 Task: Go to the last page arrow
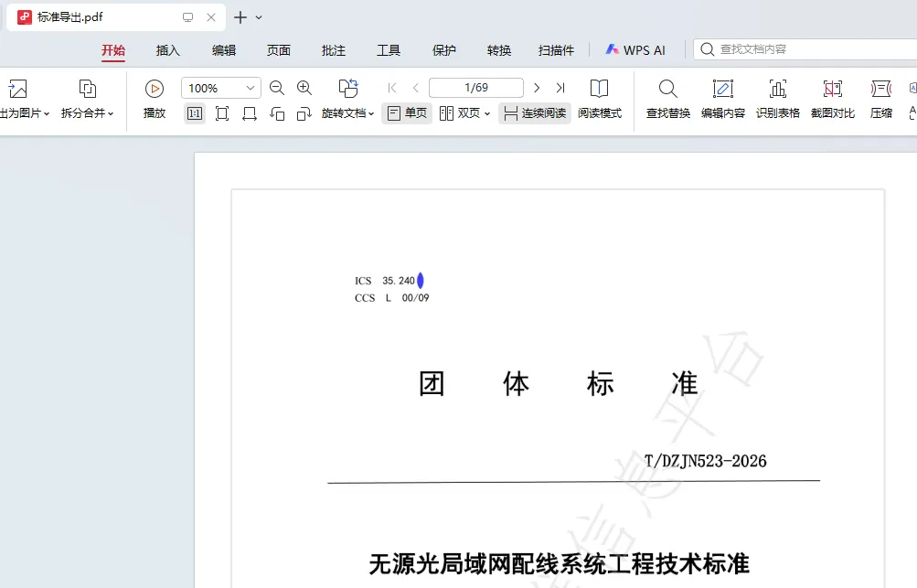[560, 88]
